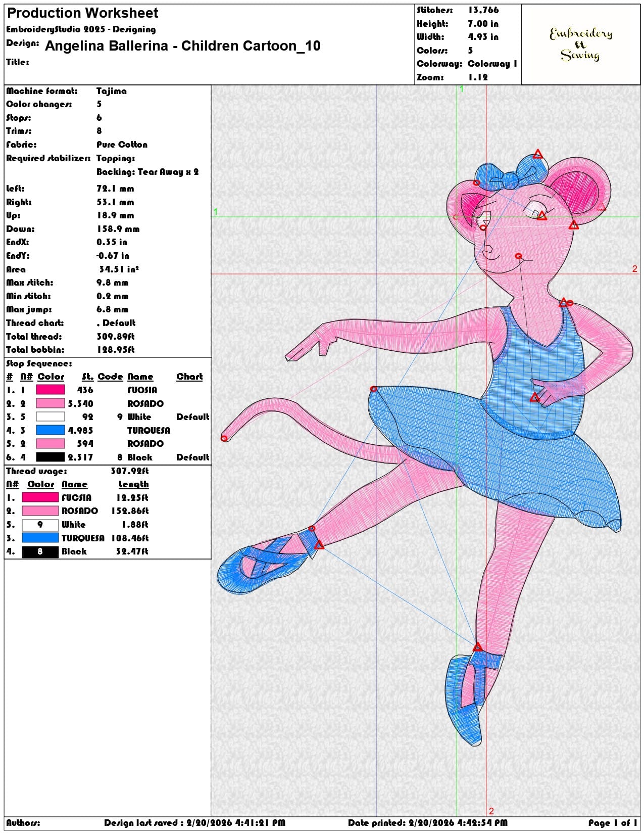Click the Design last saved timestamp

[194, 823]
